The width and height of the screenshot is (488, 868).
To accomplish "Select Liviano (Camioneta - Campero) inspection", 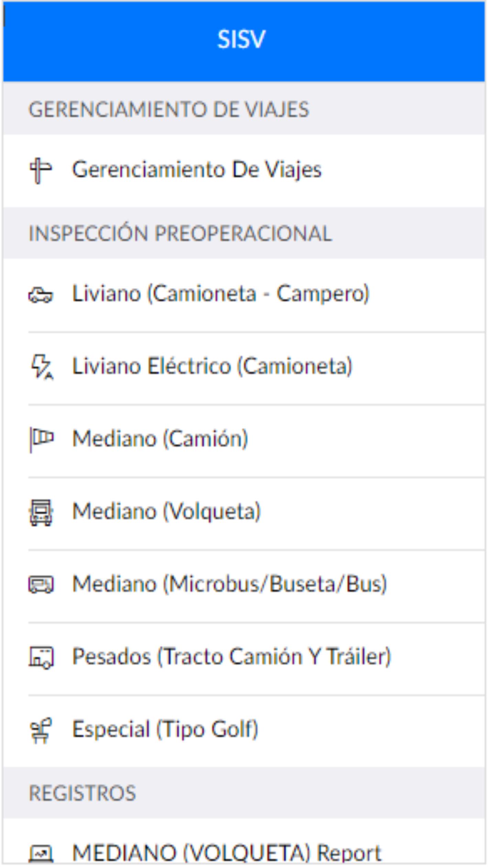I will 244,295.
